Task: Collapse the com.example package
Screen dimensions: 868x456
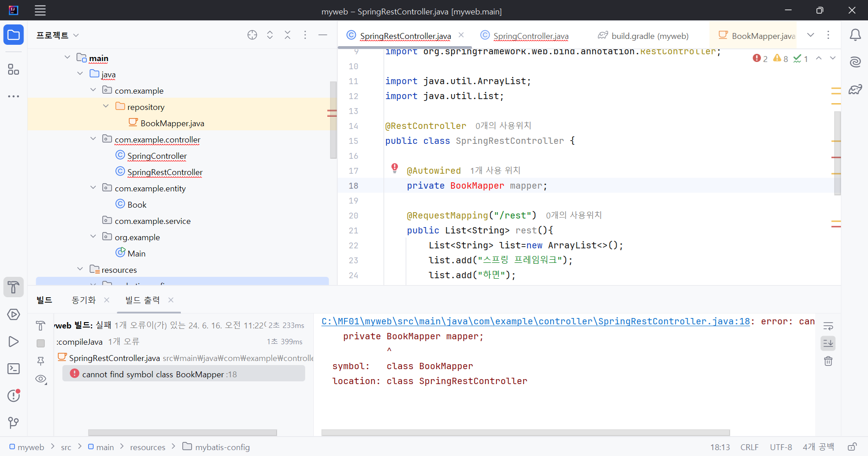Action: (93, 90)
